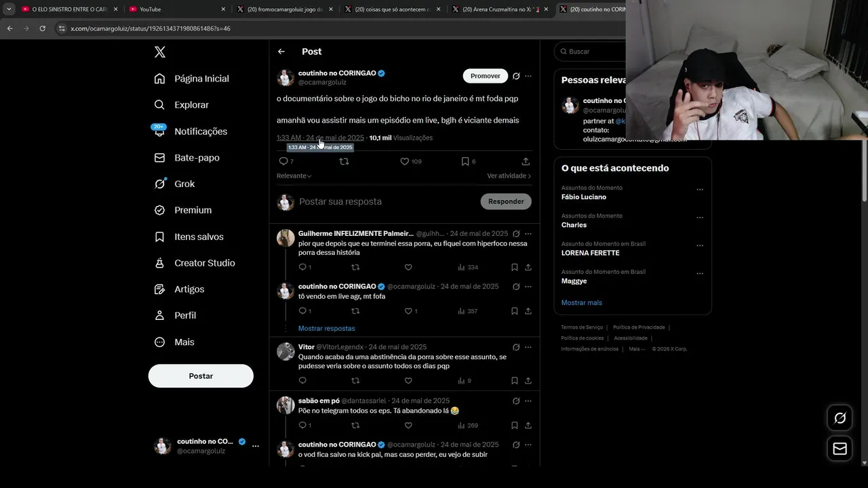Repost Guilherme's reply
This screenshot has width=868, height=488.
click(x=355, y=267)
